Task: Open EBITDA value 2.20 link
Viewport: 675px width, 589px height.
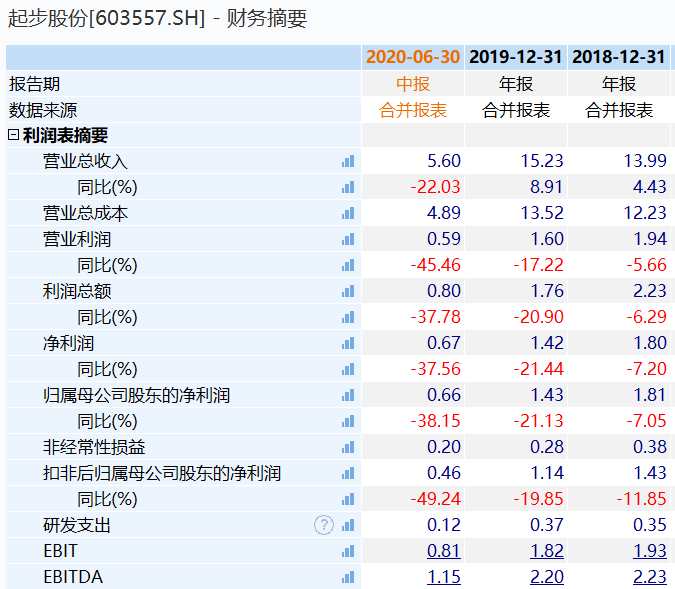Action: click(547, 577)
